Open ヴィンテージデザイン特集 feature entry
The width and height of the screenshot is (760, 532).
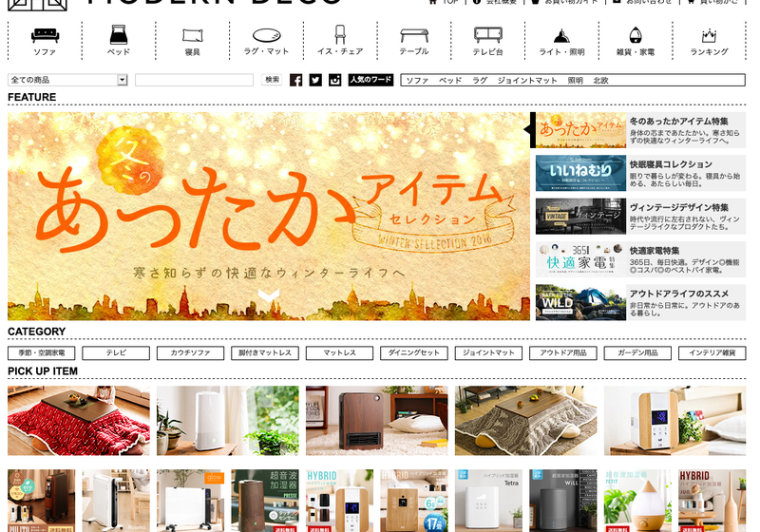[640, 216]
